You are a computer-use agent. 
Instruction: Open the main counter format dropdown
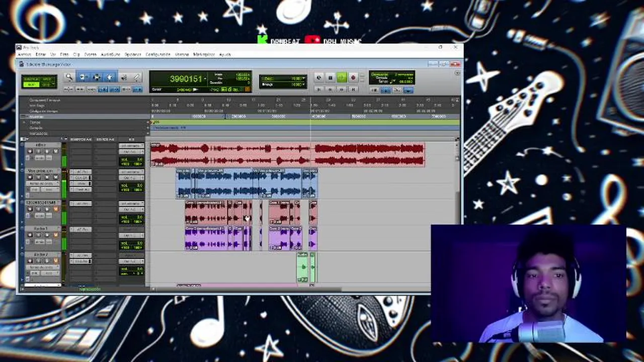205,78
